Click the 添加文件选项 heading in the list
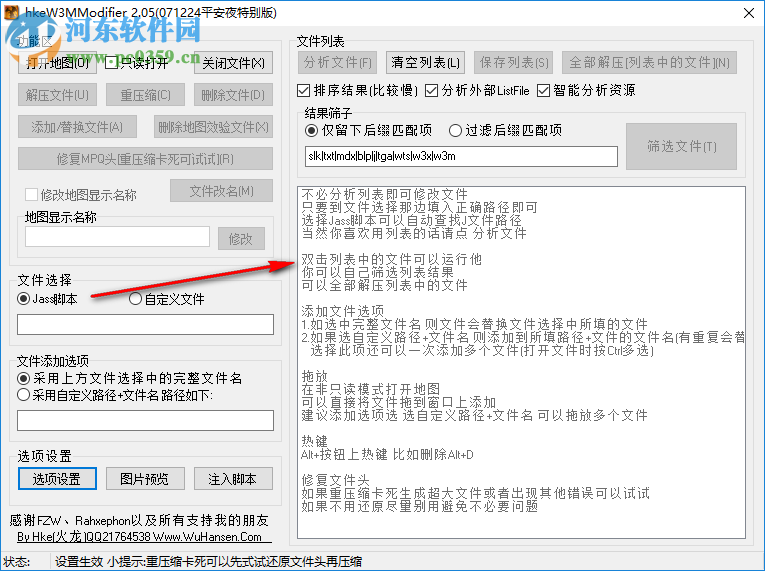 tap(342, 311)
